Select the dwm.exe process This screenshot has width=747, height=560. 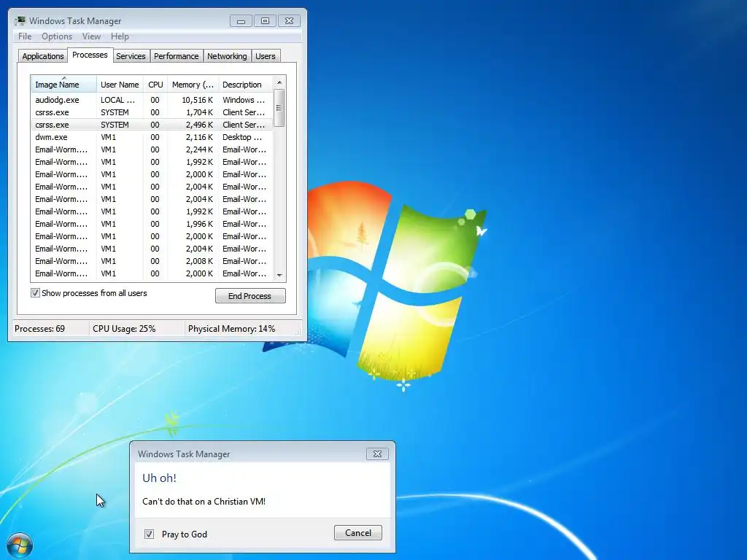pos(152,137)
